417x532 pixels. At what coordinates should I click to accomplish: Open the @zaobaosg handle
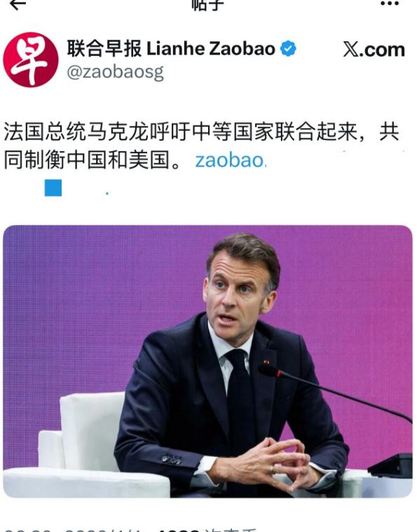[116, 72]
